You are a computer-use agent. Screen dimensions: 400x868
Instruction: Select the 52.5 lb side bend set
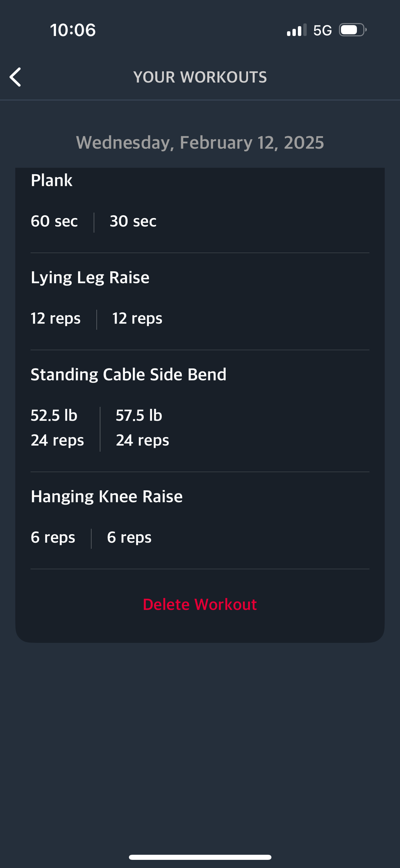pyautogui.click(x=57, y=428)
